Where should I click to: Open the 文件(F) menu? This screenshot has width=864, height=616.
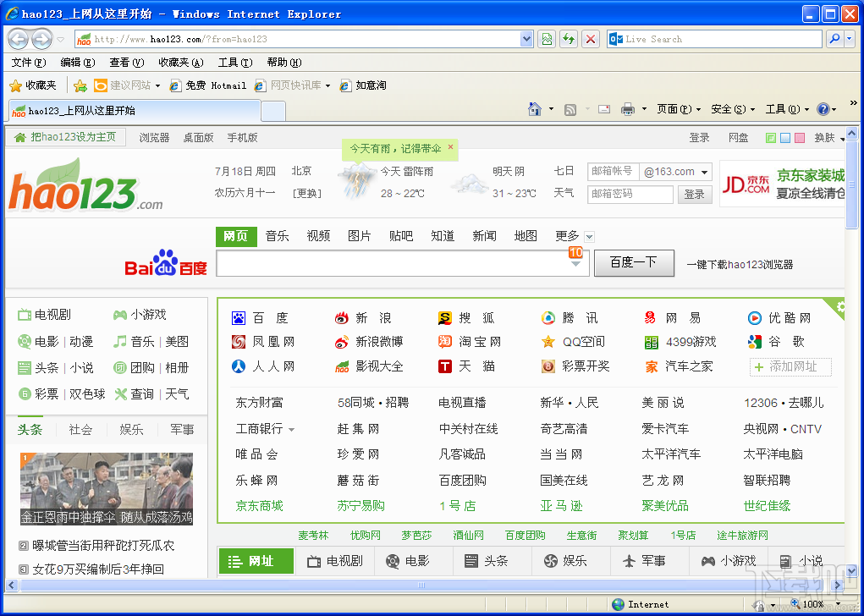[29, 63]
